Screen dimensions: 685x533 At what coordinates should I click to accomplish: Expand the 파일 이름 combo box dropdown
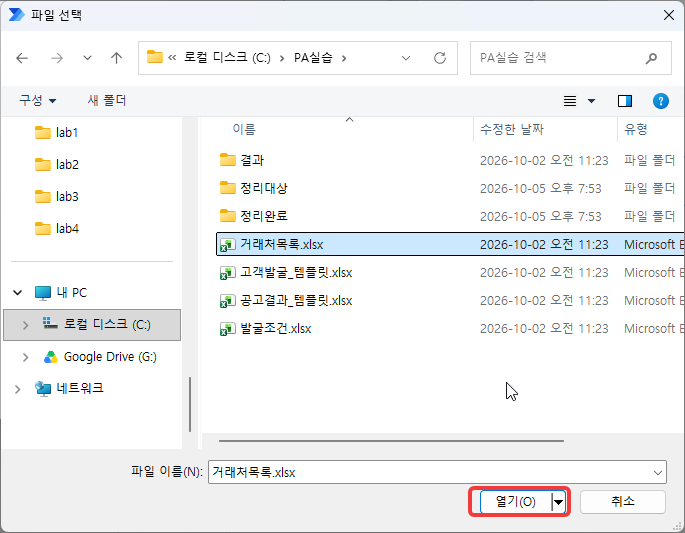(x=657, y=472)
